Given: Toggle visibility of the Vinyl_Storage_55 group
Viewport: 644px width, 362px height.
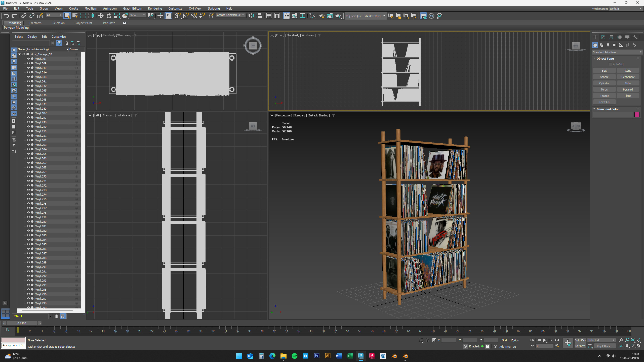Looking at the screenshot, I should (x=24, y=54).
